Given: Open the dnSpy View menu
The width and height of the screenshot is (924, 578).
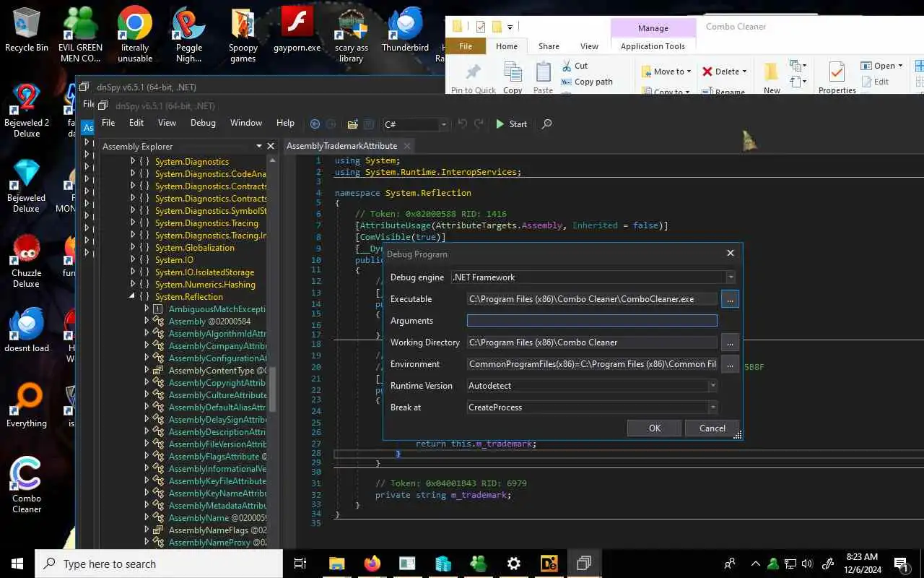Looking at the screenshot, I should point(167,123).
